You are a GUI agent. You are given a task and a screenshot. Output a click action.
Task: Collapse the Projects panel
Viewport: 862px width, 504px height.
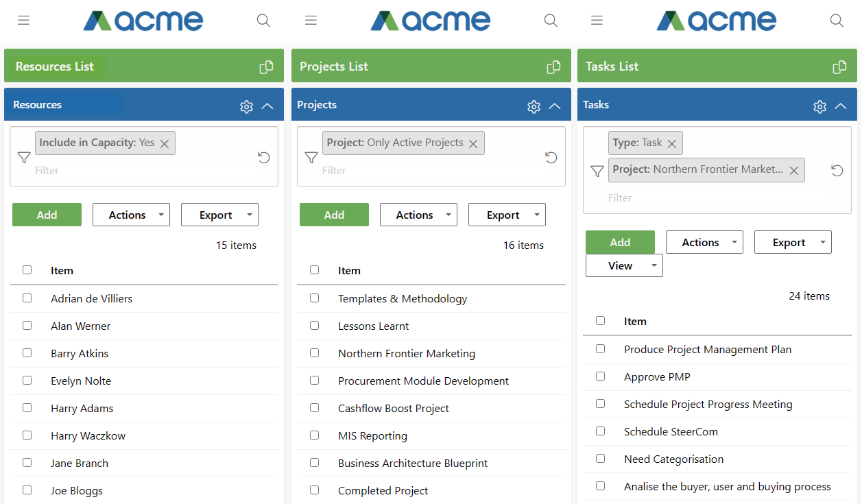tap(555, 106)
